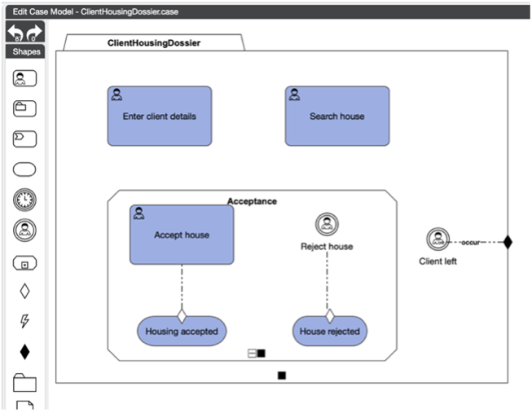
Task: Select the Search house task
Action: [336, 116]
